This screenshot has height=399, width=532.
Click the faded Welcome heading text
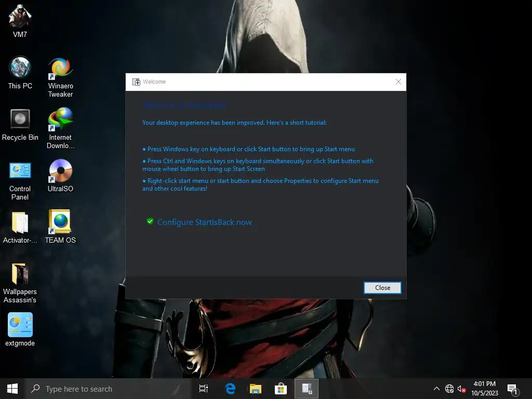185,105
